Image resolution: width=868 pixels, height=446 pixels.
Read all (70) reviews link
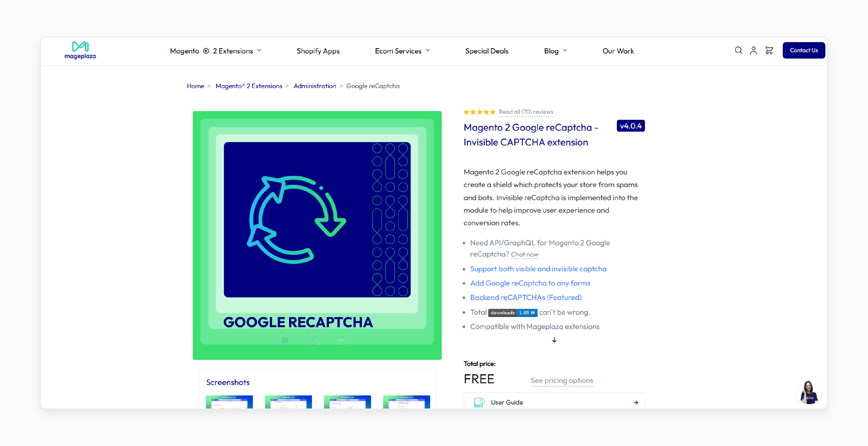pyautogui.click(x=526, y=112)
